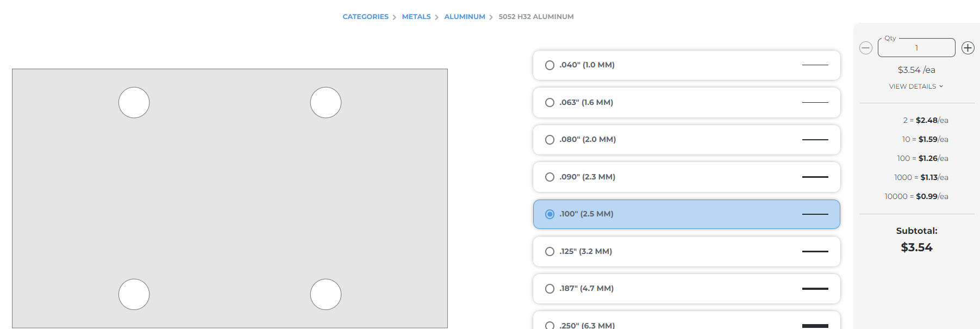Click the bottom-right hole in part preview
Image resolution: width=980 pixels, height=329 pixels.
point(326,294)
